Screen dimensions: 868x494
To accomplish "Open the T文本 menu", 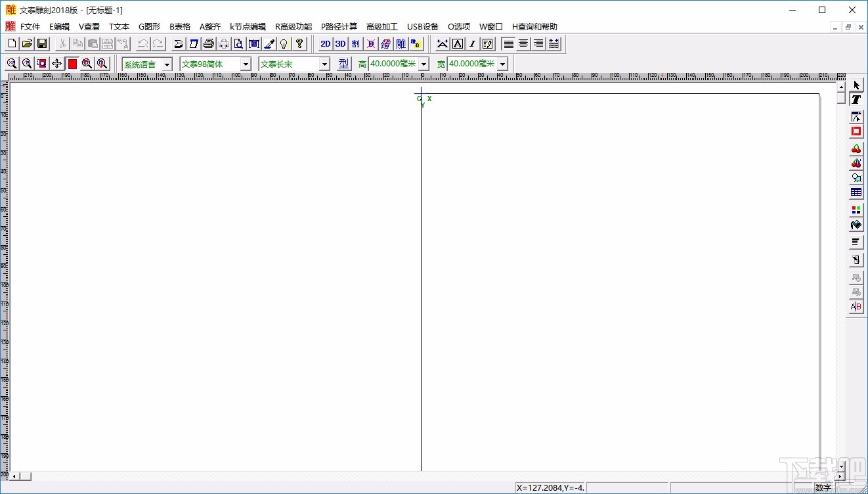I will click(119, 27).
